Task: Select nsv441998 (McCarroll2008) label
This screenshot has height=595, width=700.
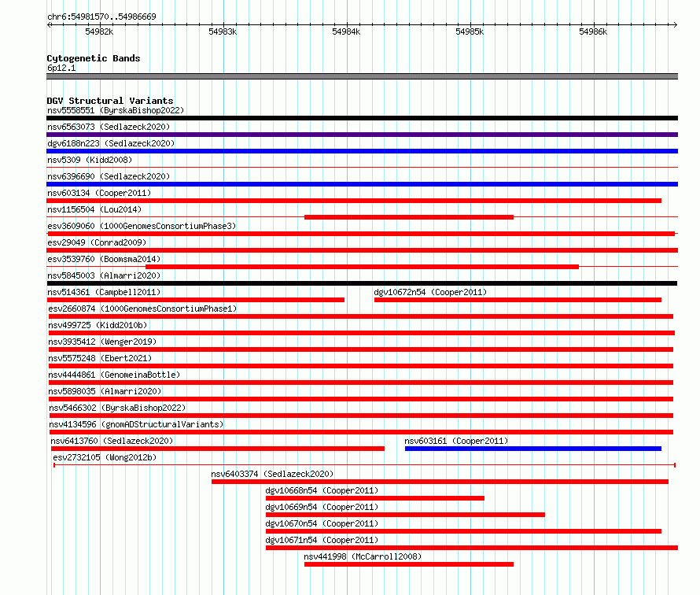Action: click(363, 556)
